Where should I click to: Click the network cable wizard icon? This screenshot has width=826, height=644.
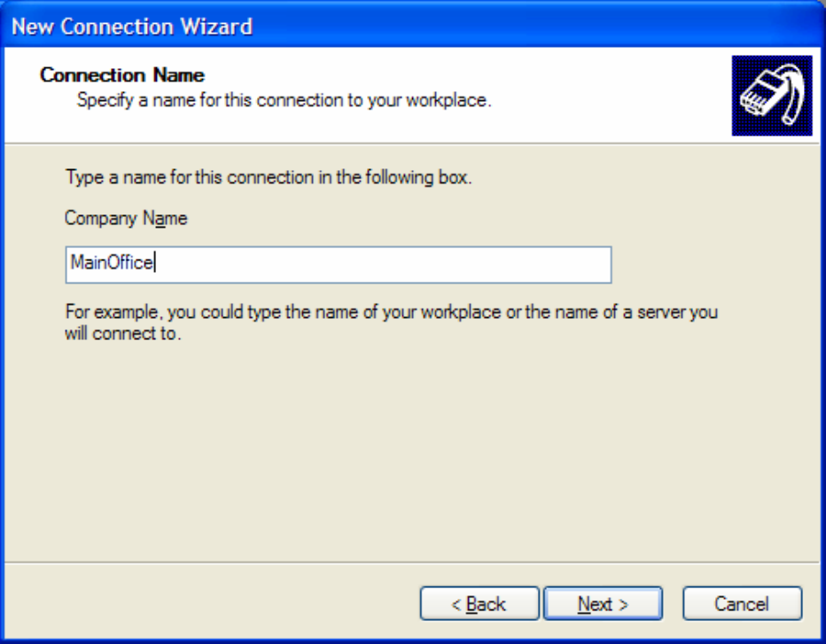pyautogui.click(x=771, y=96)
